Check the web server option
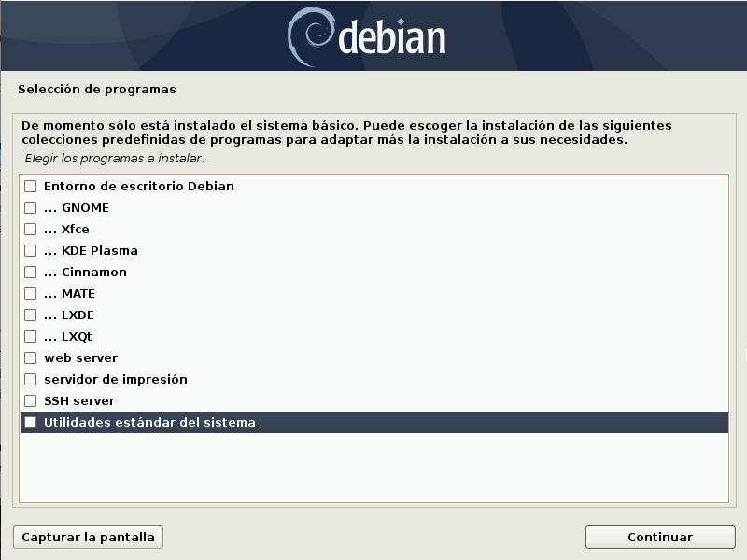This screenshot has height=560, width=747. [x=31, y=357]
